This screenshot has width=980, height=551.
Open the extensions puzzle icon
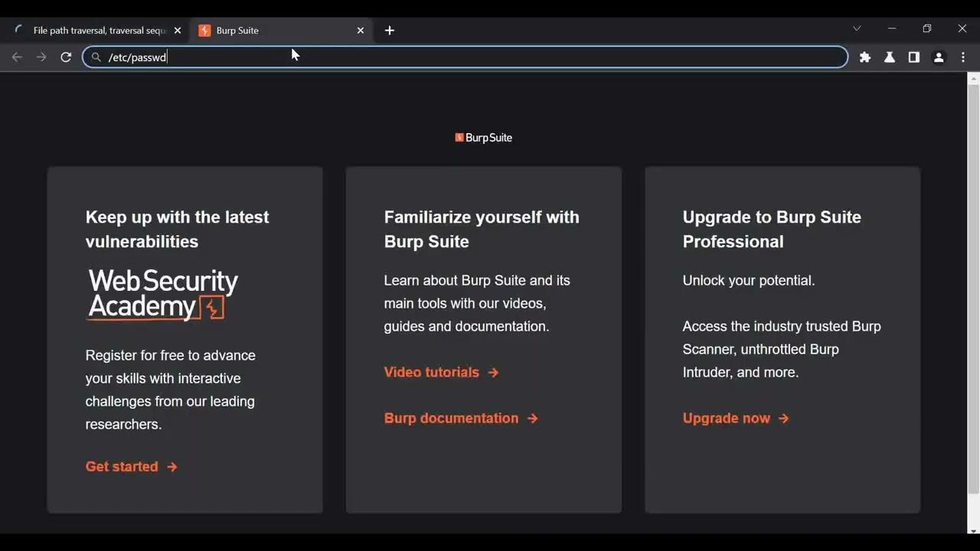pyautogui.click(x=865, y=57)
